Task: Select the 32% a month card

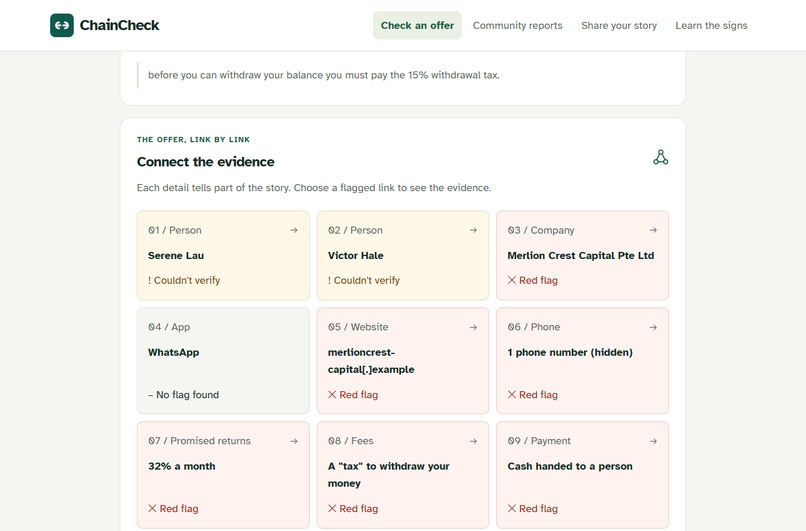Action: (223, 475)
